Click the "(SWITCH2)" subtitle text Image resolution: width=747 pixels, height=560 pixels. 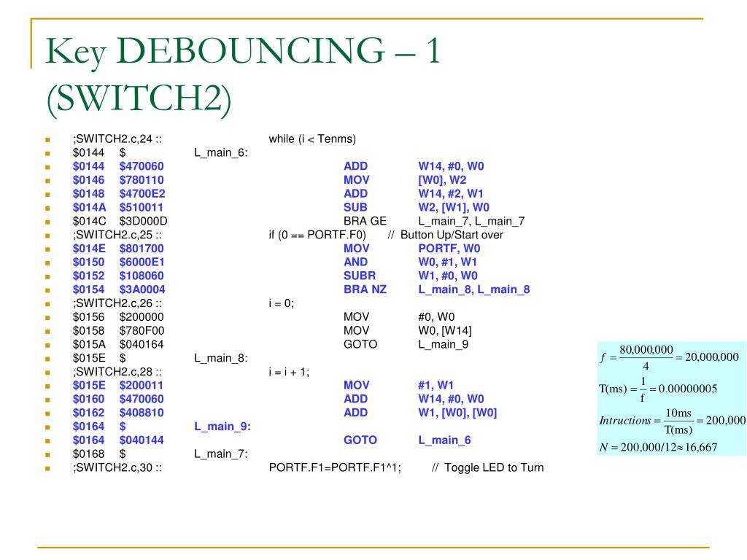(139, 99)
